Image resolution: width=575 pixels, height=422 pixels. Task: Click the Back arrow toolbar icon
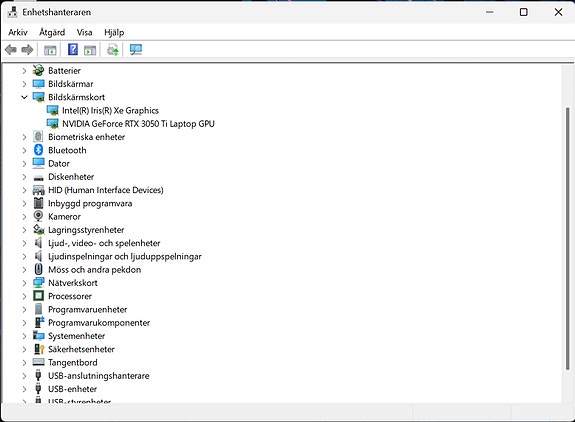(x=11, y=49)
